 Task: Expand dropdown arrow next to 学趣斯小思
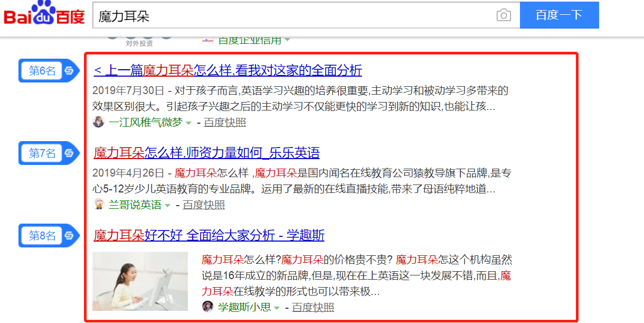[277, 308]
